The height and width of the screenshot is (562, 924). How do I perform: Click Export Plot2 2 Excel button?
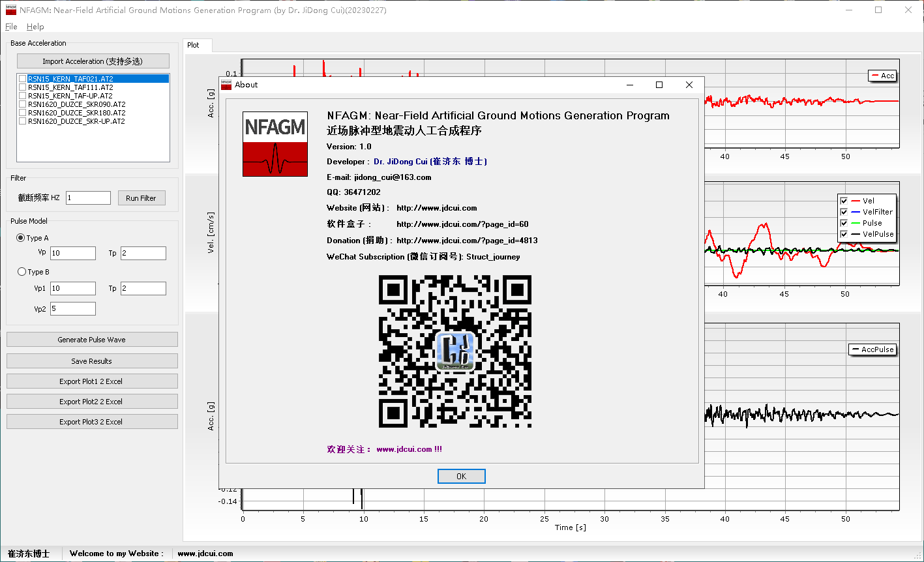coord(92,402)
